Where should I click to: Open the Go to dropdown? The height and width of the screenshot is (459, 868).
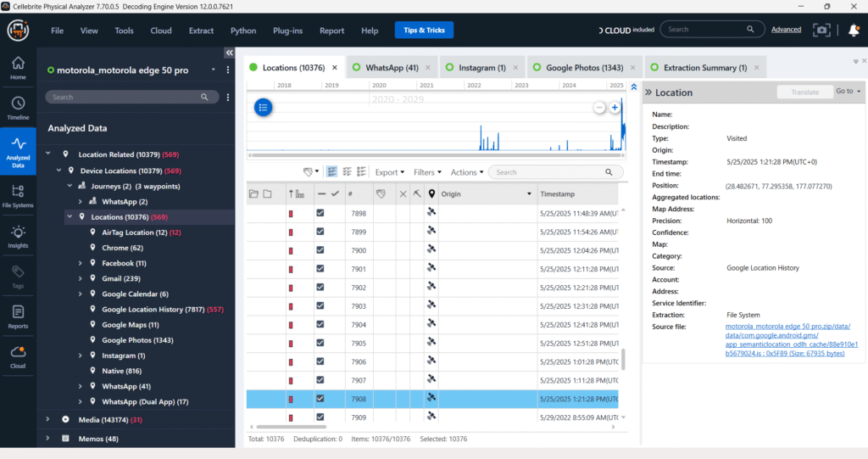pyautogui.click(x=848, y=92)
